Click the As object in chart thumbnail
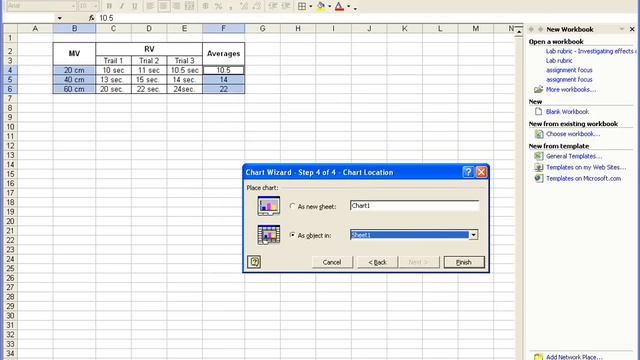This screenshot has height=360, width=640. (x=269, y=235)
